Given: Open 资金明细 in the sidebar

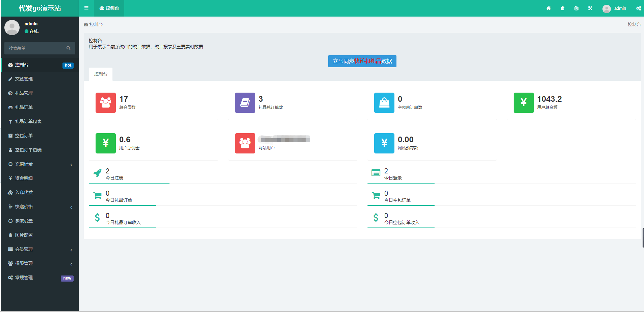Looking at the screenshot, I should (40, 178).
